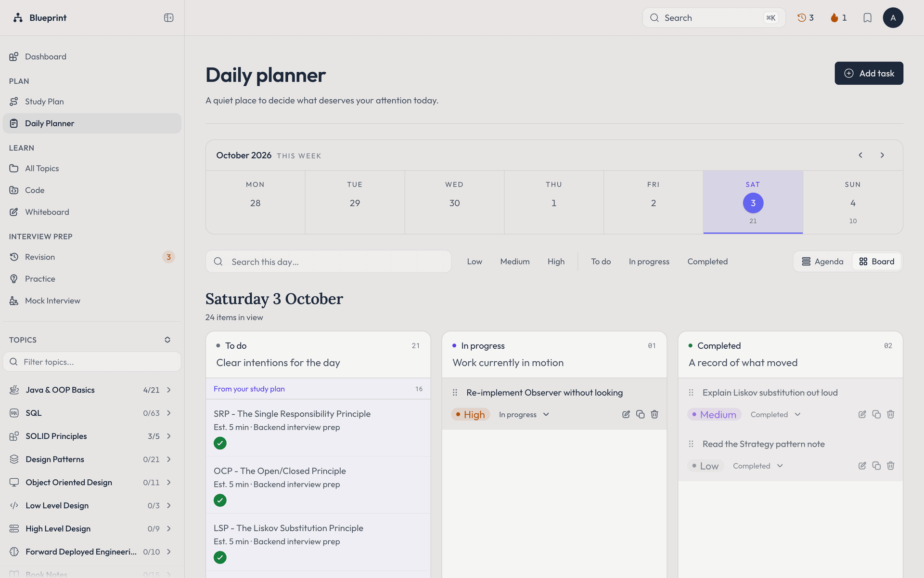Open the From your study plan link
Viewport: 924px width, 578px height.
249,389
